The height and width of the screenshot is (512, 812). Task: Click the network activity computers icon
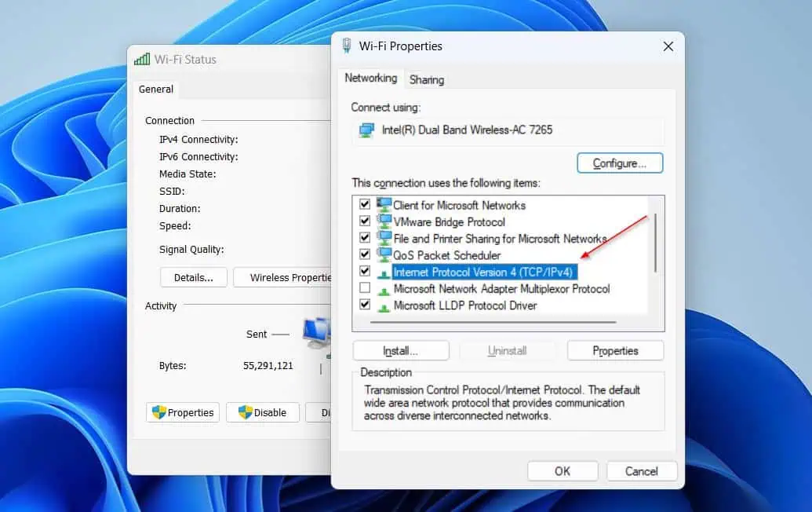pos(317,335)
